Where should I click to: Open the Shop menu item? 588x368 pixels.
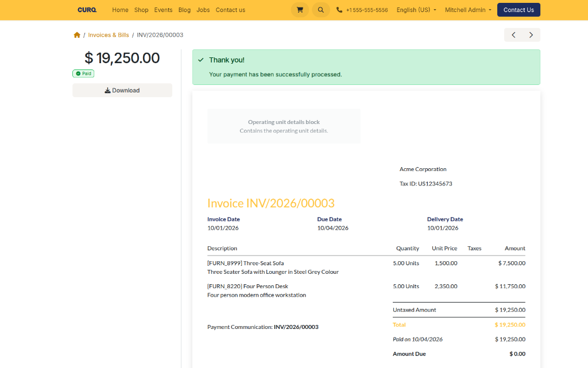click(x=141, y=10)
